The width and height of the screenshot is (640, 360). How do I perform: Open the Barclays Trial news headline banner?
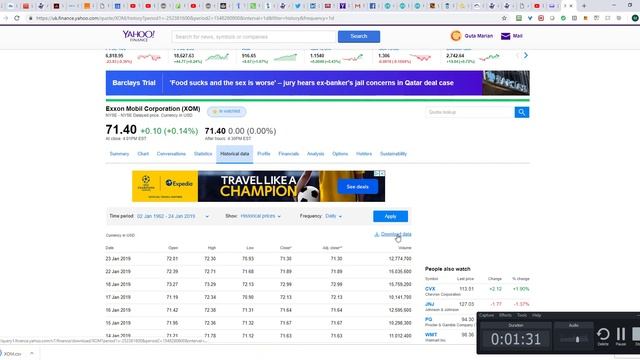(x=318, y=83)
